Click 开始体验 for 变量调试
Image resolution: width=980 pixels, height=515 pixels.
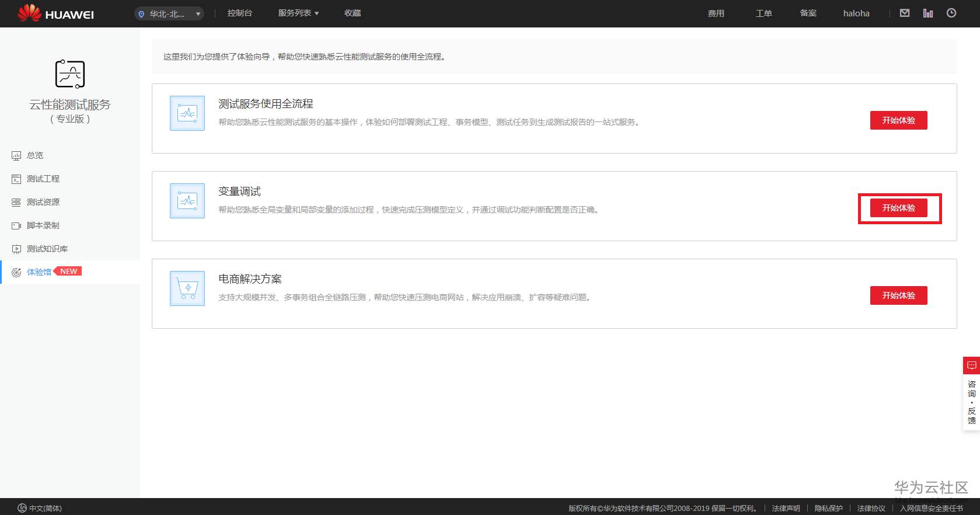tap(899, 208)
